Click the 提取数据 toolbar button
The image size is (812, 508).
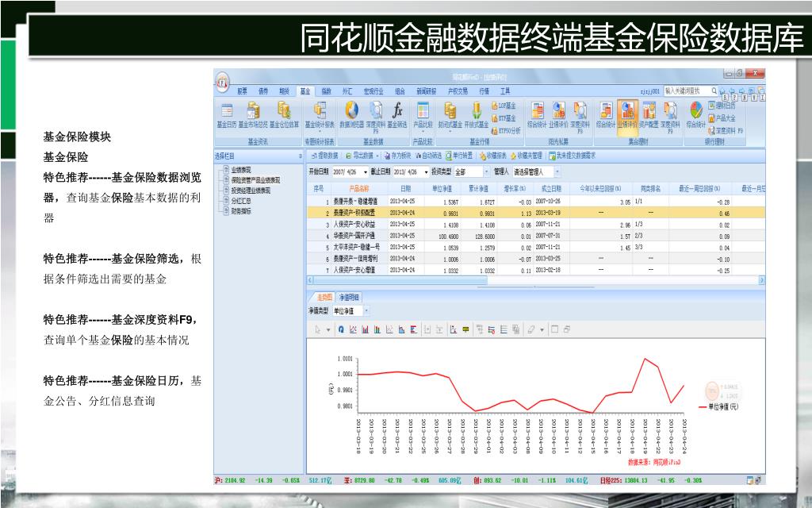coord(324,156)
